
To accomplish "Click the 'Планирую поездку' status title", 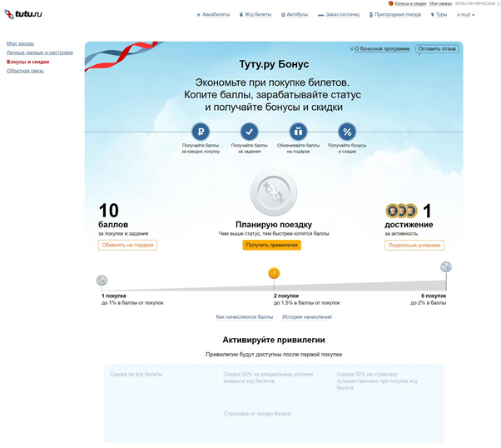I will pyautogui.click(x=274, y=225).
